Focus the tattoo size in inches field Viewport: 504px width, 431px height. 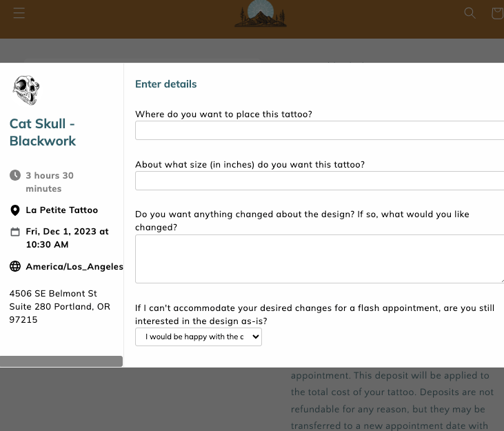(319, 181)
